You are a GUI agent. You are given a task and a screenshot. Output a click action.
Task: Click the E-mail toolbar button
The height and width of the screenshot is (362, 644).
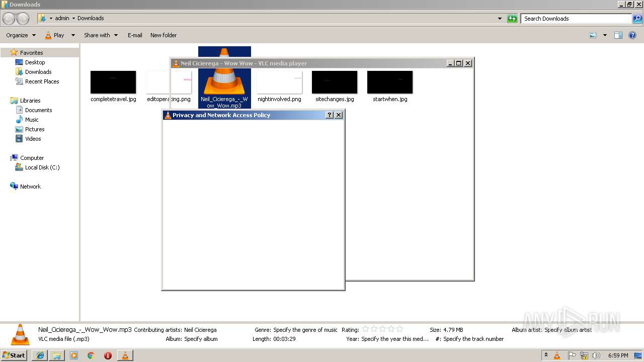point(135,35)
